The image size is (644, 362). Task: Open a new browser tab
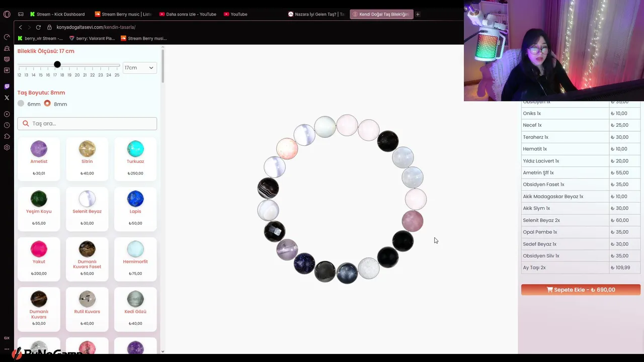tap(418, 14)
